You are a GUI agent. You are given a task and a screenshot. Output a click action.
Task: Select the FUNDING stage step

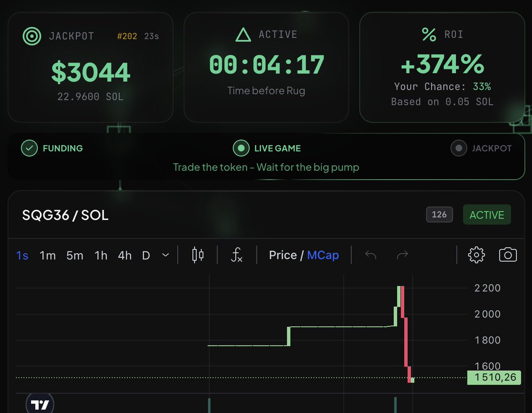pyautogui.click(x=52, y=149)
